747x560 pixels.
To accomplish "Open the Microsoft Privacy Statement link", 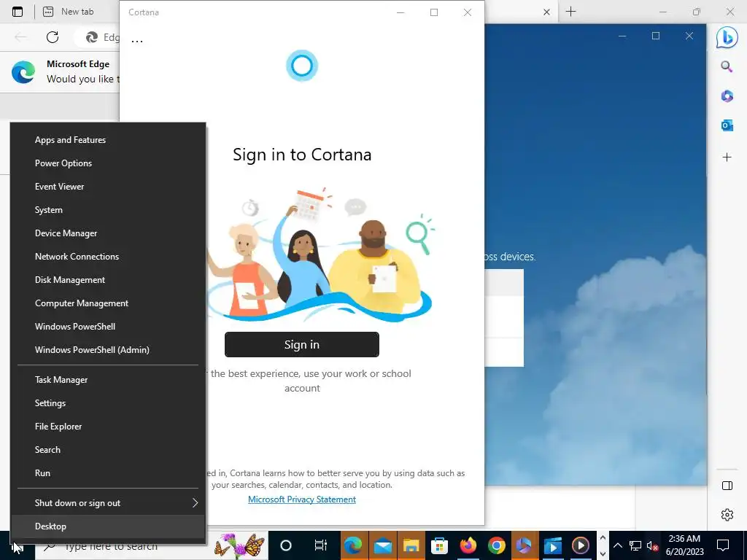I will click(x=302, y=499).
